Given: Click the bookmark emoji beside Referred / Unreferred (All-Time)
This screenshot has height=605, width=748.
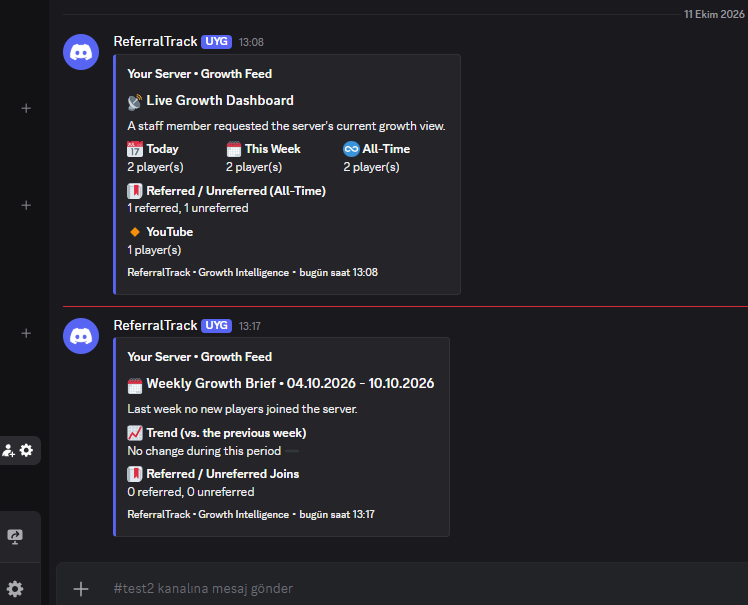Looking at the screenshot, I should coord(135,191).
